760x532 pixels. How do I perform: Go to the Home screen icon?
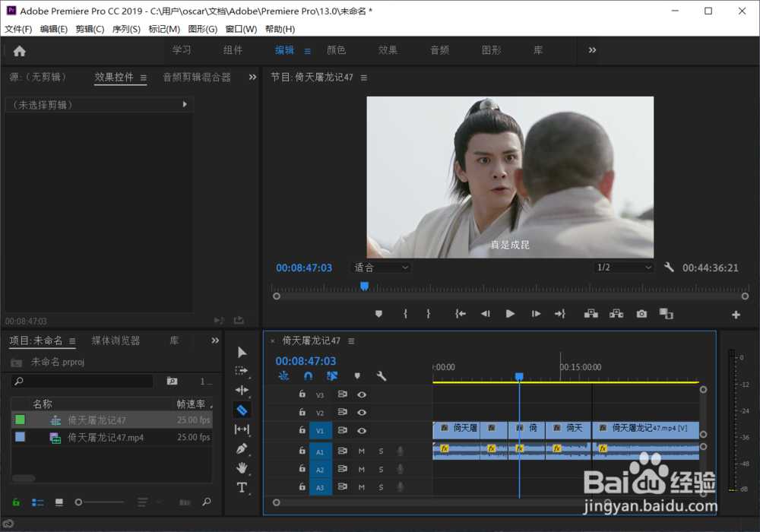point(20,51)
